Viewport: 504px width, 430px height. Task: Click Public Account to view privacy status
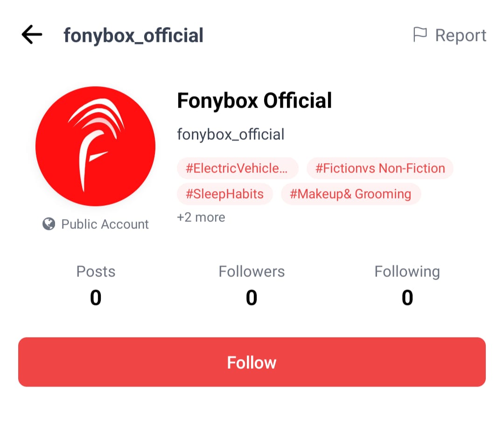click(x=104, y=224)
